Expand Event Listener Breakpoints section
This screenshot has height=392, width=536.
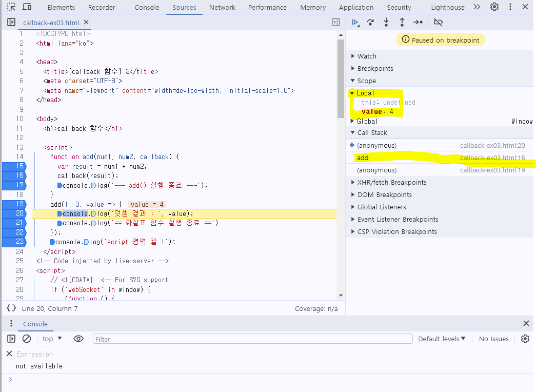point(440,219)
